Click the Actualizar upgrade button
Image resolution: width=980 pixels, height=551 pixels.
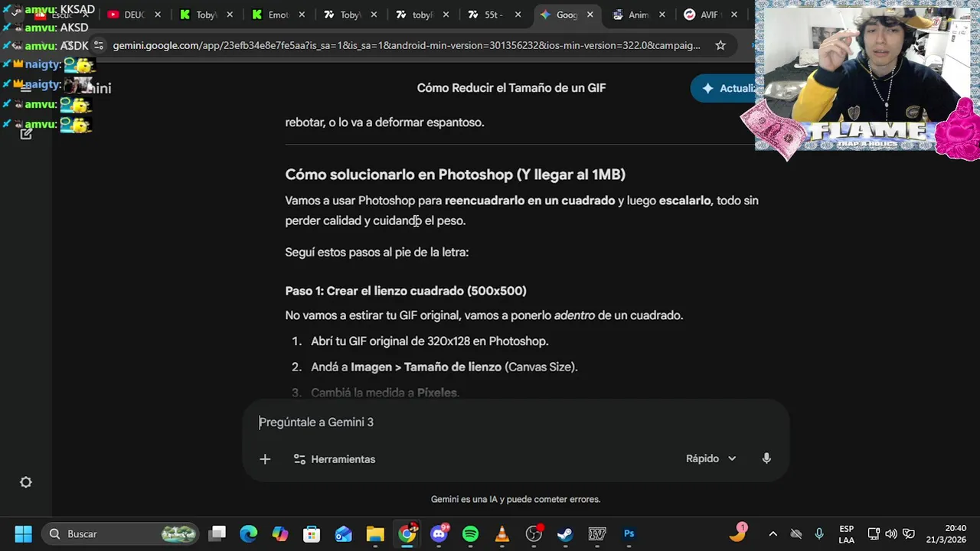click(x=724, y=88)
